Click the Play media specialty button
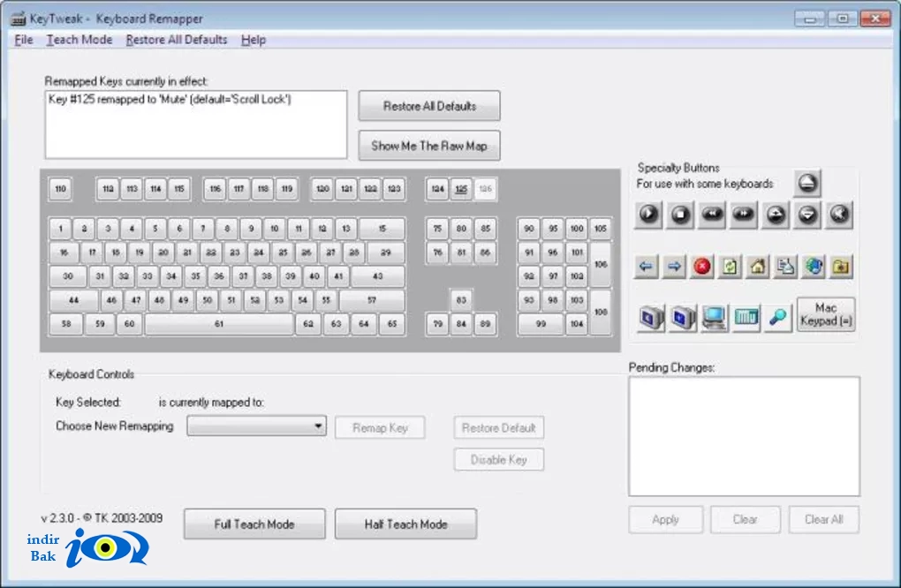The width and height of the screenshot is (901, 588). click(648, 215)
